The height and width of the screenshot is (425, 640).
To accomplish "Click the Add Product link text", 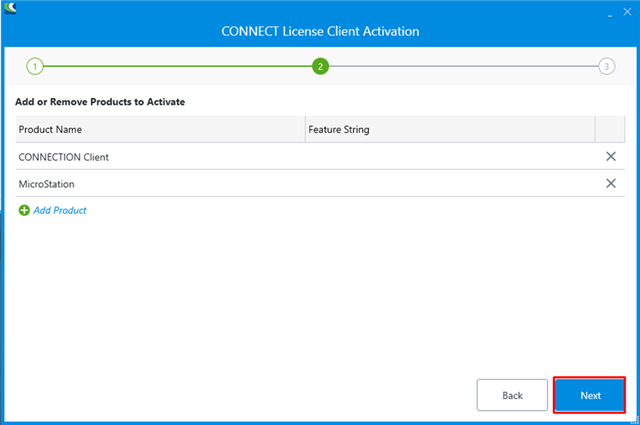I will point(60,210).
